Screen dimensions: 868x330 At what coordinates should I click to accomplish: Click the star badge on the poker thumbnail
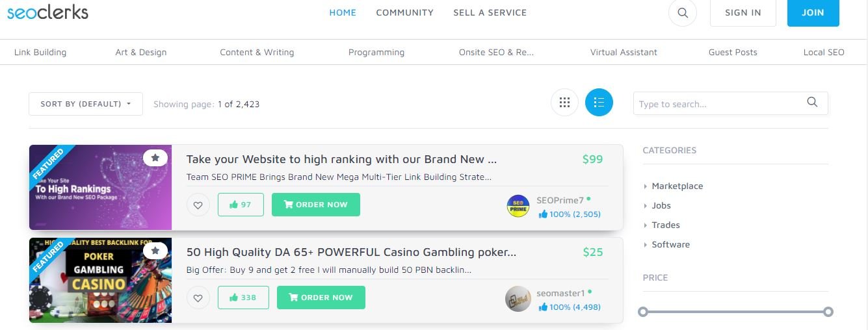(155, 250)
